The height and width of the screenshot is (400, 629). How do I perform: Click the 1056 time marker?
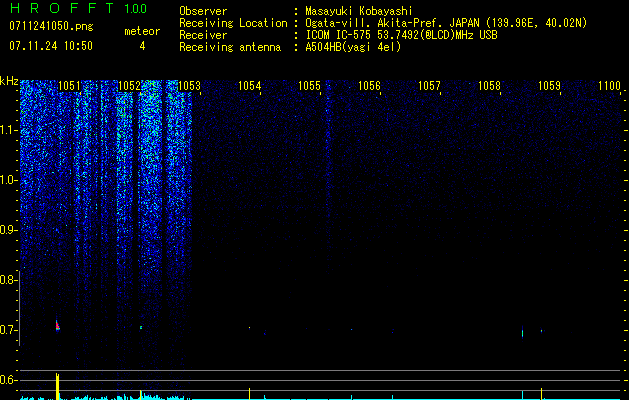(369, 86)
